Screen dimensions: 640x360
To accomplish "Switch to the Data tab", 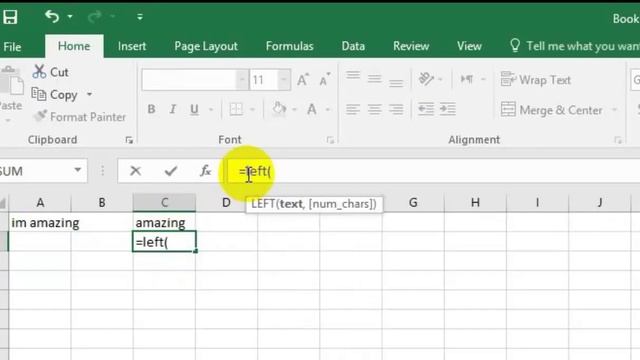I will (x=353, y=46).
